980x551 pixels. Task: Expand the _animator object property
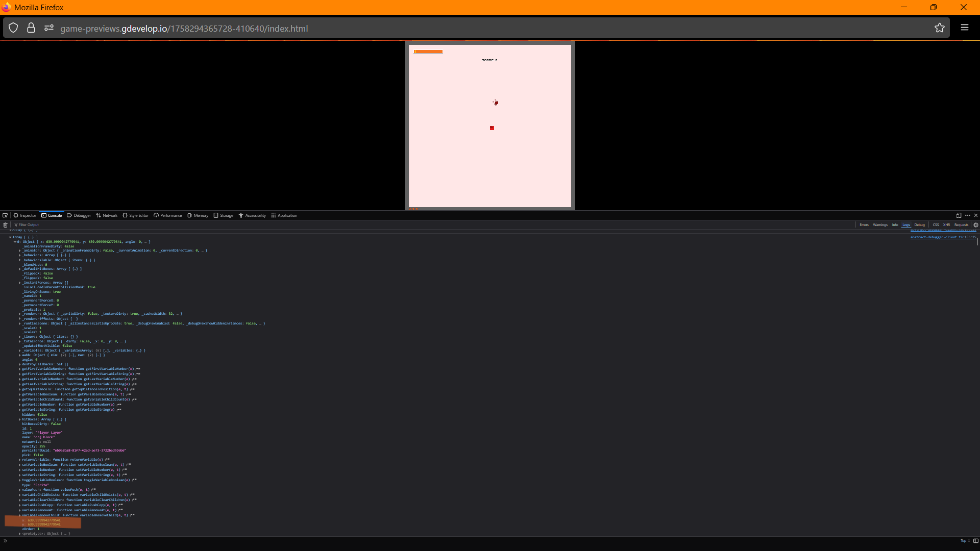tap(20, 251)
